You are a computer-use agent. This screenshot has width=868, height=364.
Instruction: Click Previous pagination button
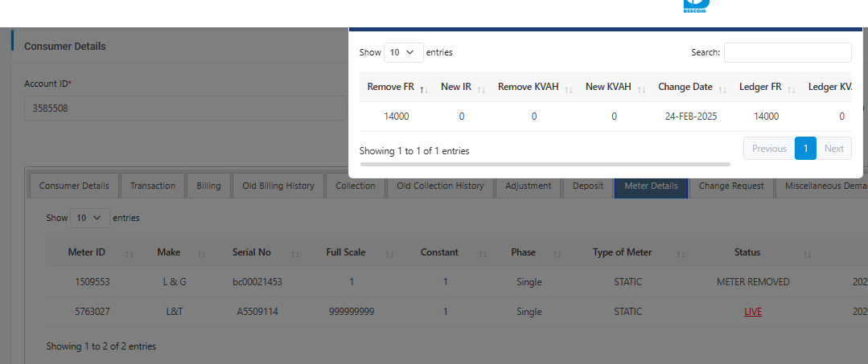pyautogui.click(x=769, y=149)
